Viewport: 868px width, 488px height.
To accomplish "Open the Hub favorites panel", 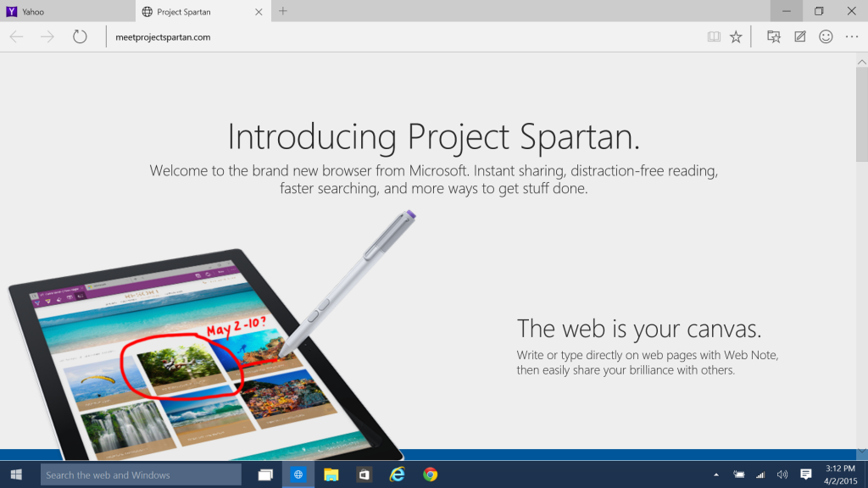I will tap(774, 36).
